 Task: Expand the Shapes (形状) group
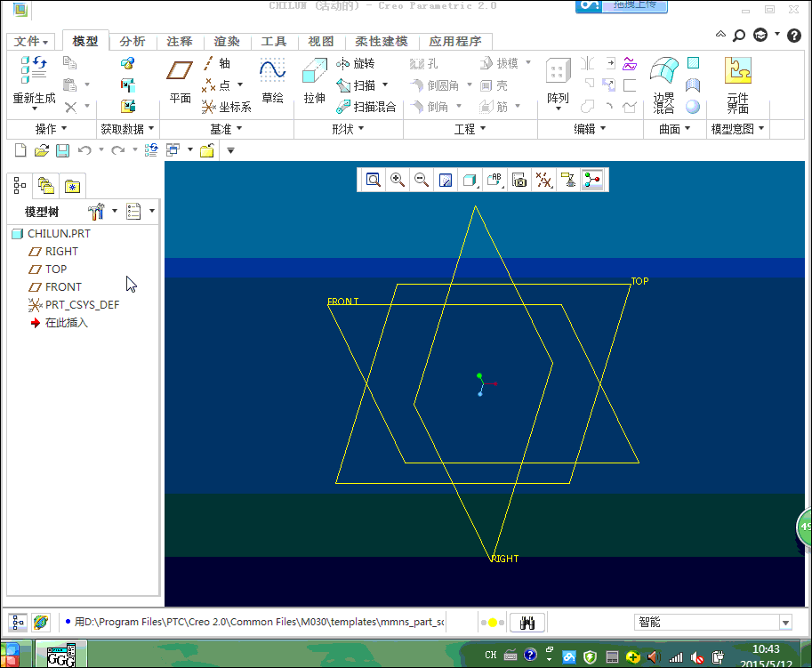pyautogui.click(x=348, y=128)
